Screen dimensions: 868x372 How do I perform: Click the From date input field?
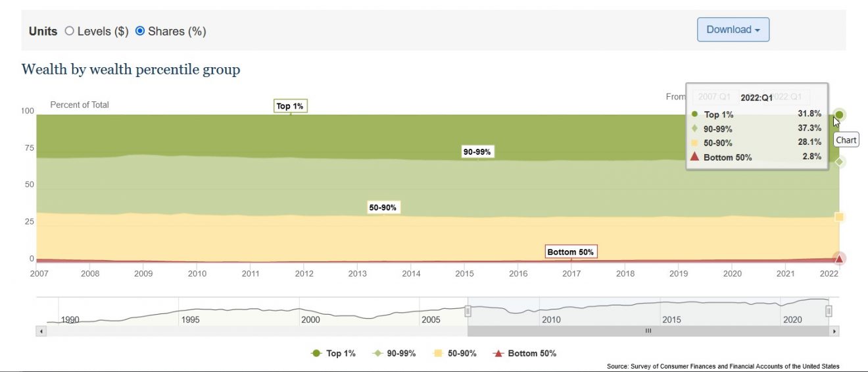712,97
